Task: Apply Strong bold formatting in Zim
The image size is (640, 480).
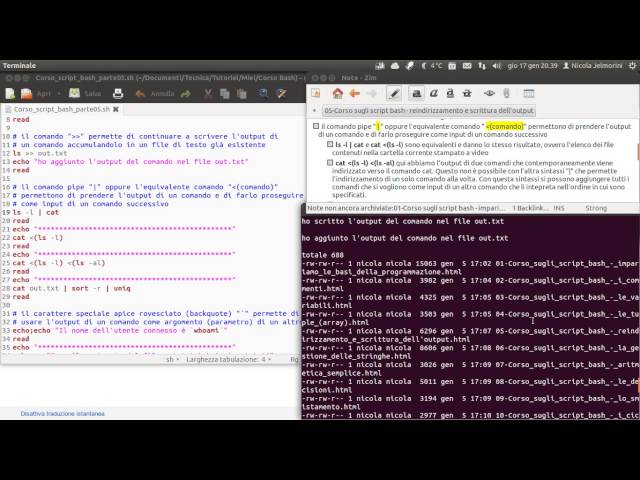Action: click(416, 93)
